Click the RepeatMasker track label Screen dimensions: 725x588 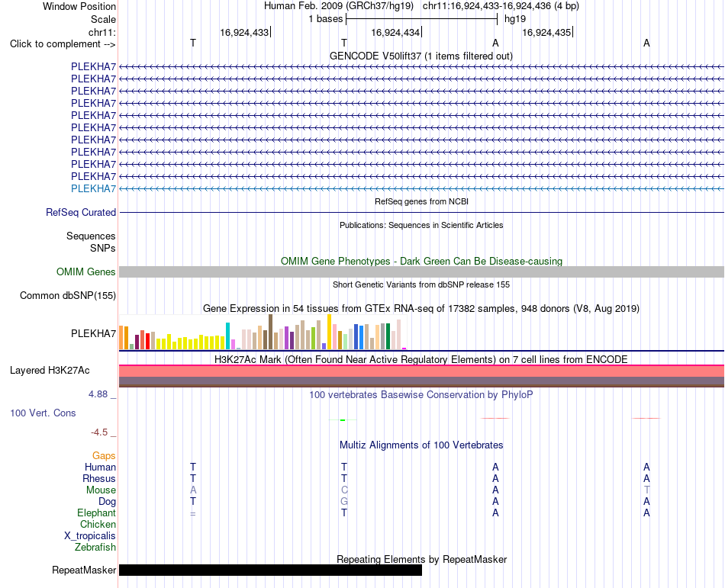click(x=84, y=570)
